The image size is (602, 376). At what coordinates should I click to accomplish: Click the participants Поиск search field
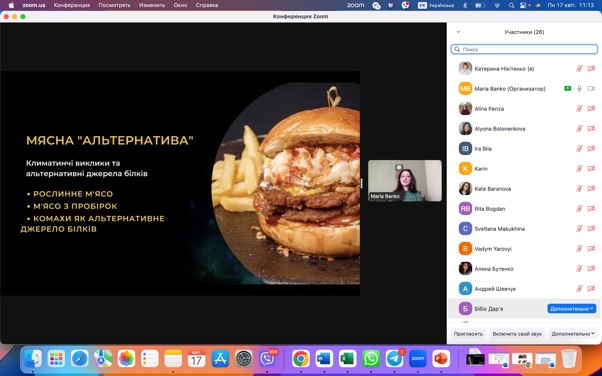[524, 49]
